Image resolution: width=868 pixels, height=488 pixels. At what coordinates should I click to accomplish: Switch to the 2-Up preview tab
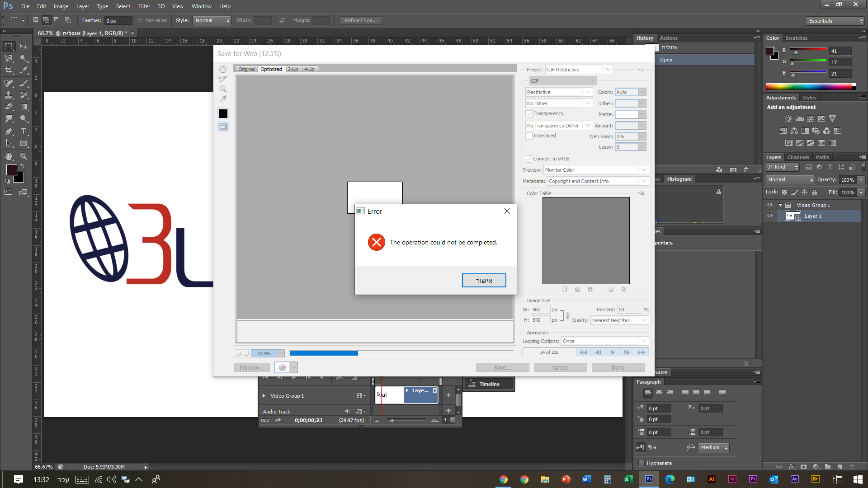point(293,69)
